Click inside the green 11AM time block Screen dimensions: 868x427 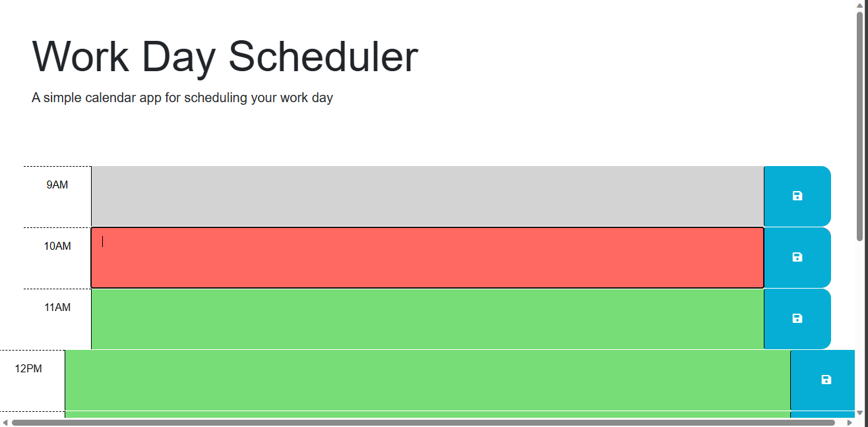coord(427,318)
